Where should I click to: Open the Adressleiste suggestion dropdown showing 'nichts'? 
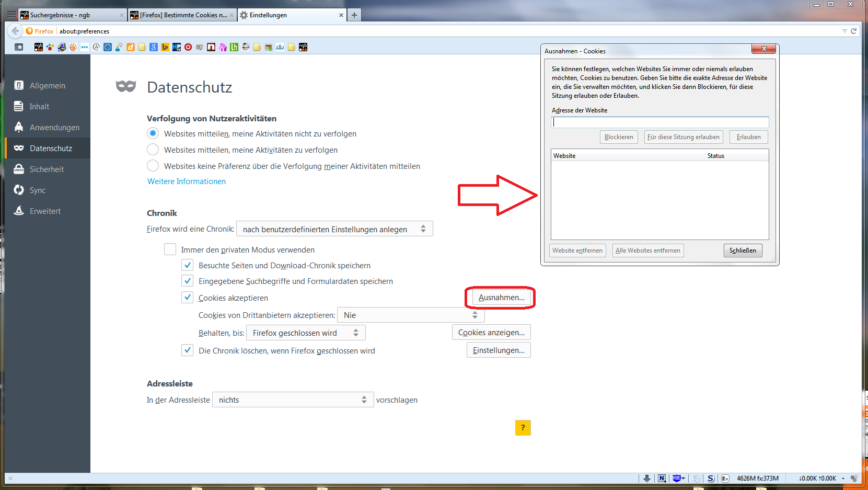[x=293, y=400]
